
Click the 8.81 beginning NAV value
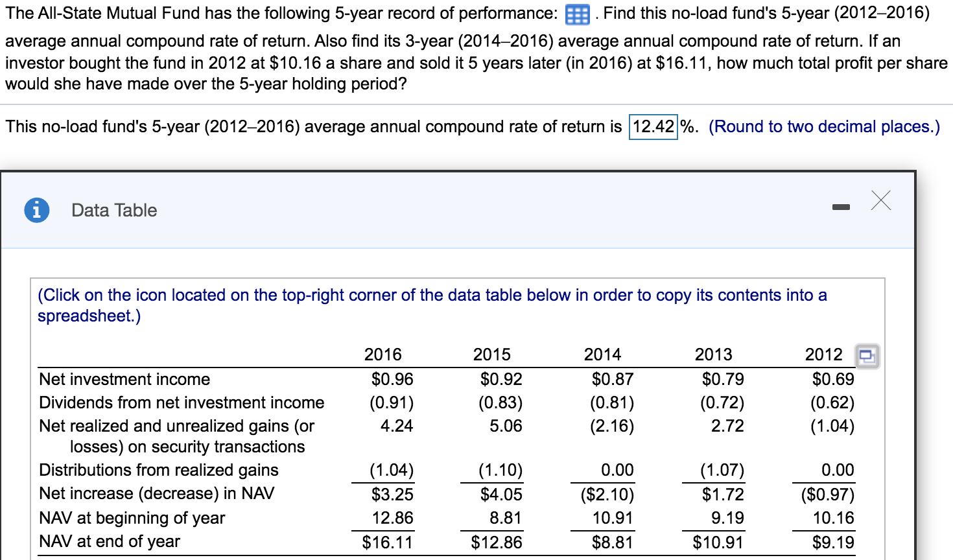[506, 518]
